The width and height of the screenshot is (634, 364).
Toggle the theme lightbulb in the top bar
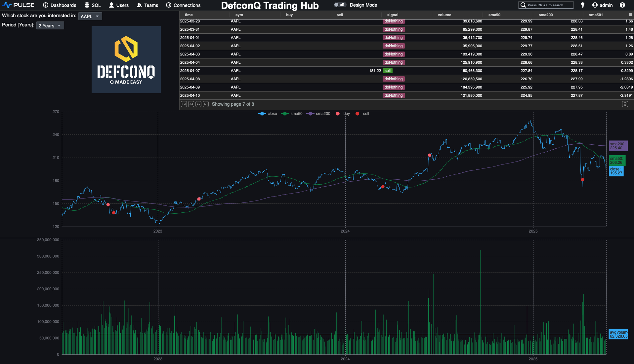pyautogui.click(x=583, y=5)
